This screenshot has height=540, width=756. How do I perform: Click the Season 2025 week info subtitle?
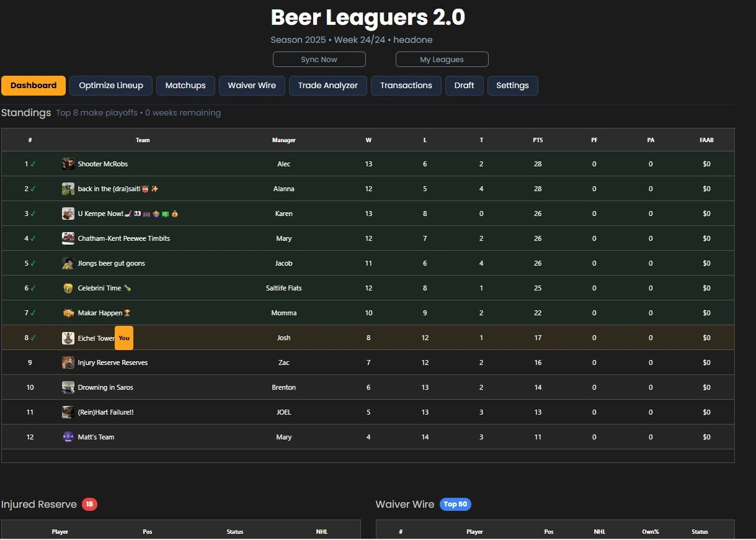click(x=352, y=40)
